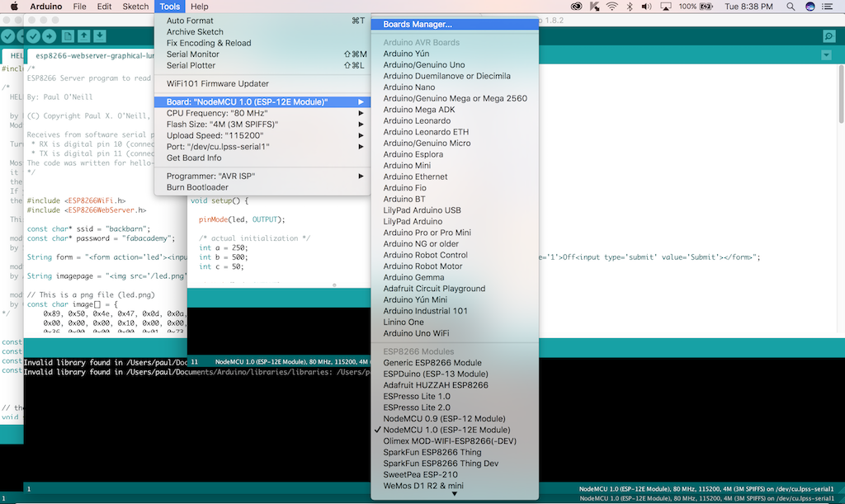The width and height of the screenshot is (845, 504).
Task: Click the board list scroll-down arrow
Action: (455, 494)
